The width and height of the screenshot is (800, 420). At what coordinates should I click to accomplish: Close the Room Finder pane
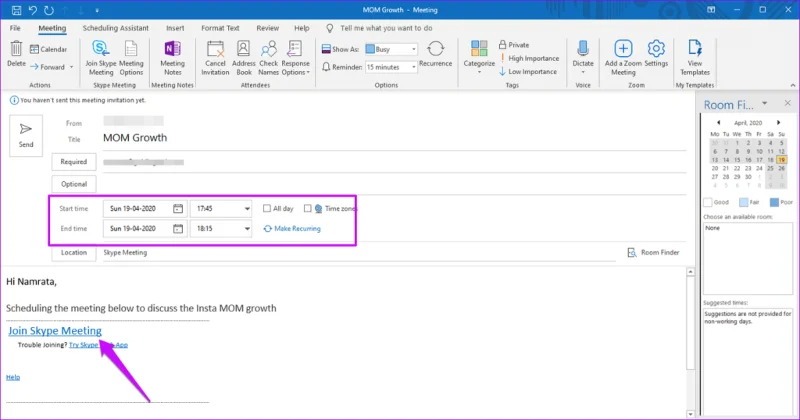(788, 103)
